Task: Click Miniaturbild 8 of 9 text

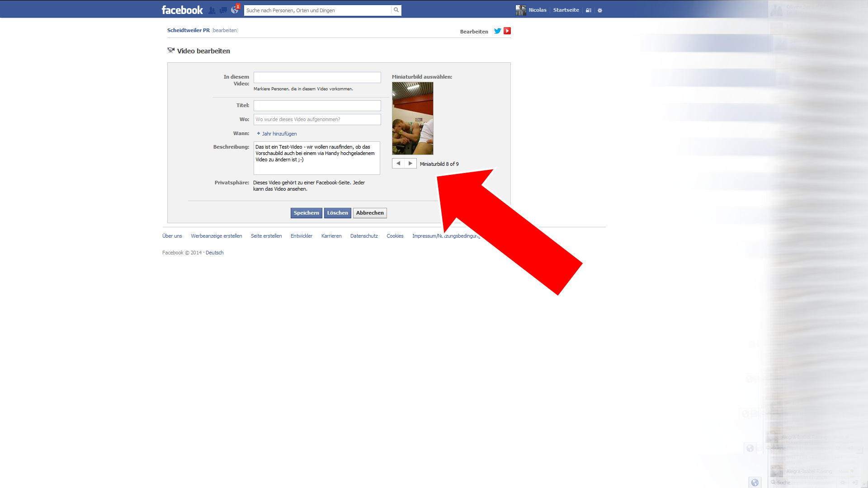Action: coord(439,164)
